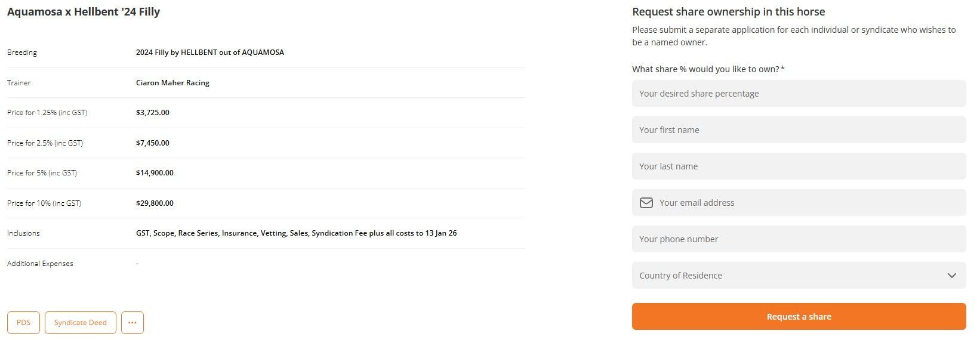Click the Your email address text field

806,203
